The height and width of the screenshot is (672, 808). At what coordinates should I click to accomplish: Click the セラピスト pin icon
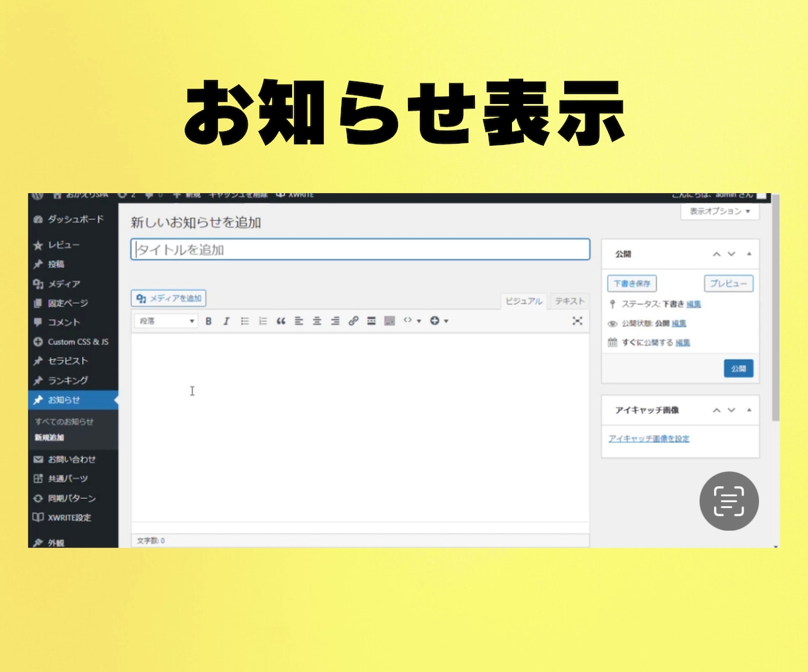[x=38, y=361]
